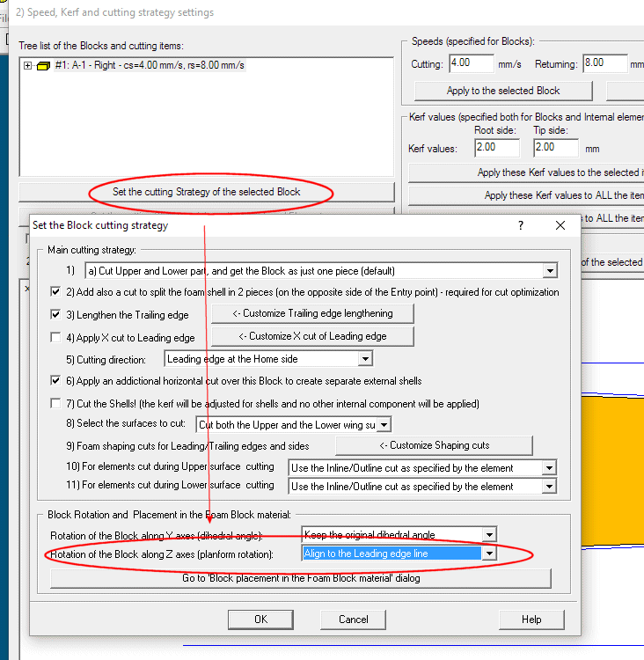Enable Apply X cut to Leading edge
Screen dimensions: 644x660
pyautogui.click(x=56, y=337)
